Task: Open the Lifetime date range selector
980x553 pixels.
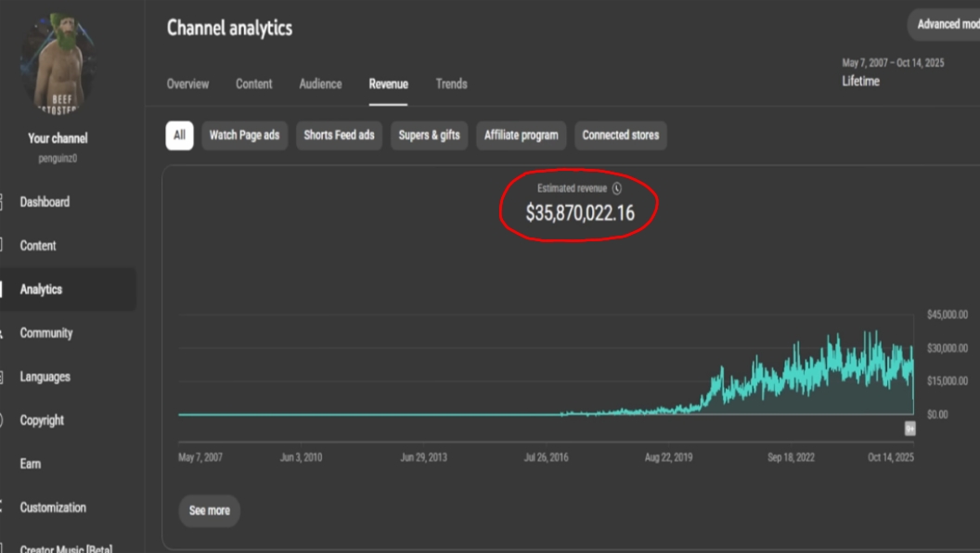Action: point(893,71)
